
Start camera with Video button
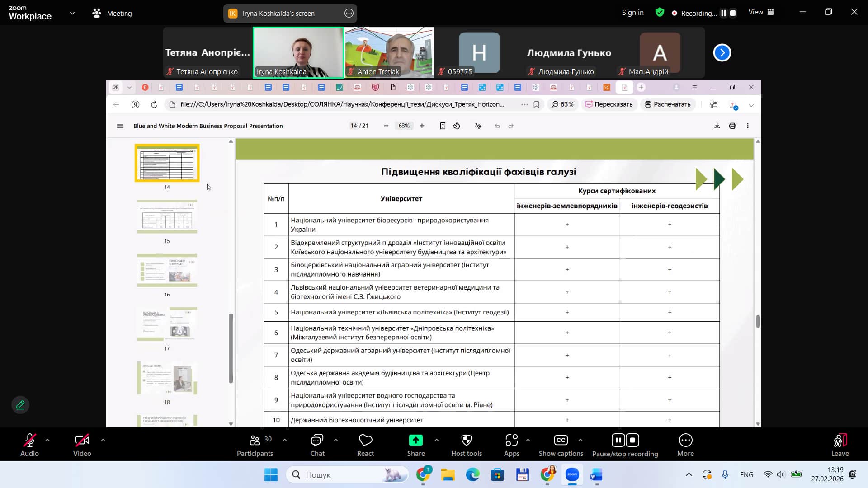(82, 445)
